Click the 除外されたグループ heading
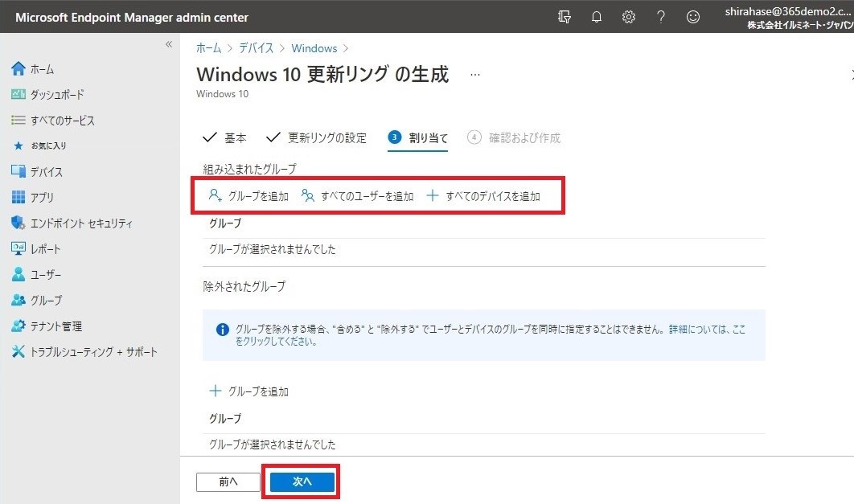 (x=244, y=286)
